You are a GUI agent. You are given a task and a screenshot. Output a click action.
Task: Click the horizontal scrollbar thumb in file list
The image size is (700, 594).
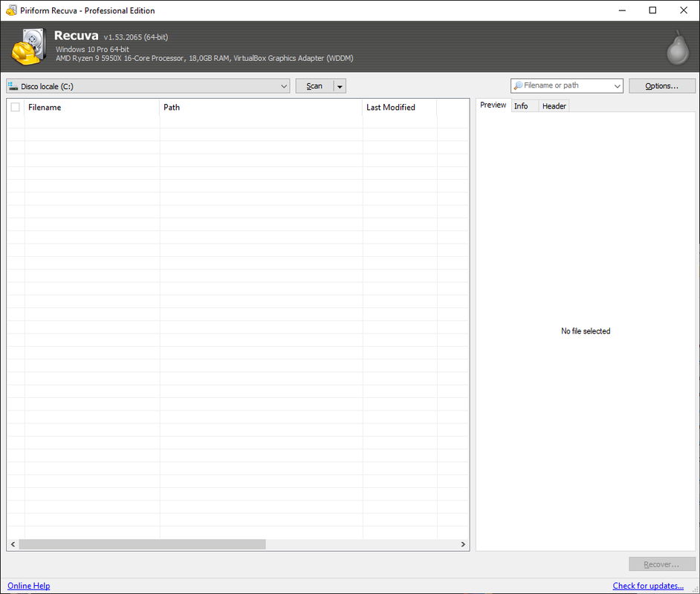coord(142,544)
